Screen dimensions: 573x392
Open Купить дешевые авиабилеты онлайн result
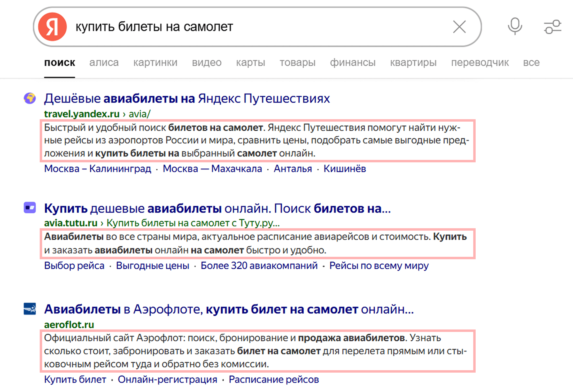click(217, 208)
